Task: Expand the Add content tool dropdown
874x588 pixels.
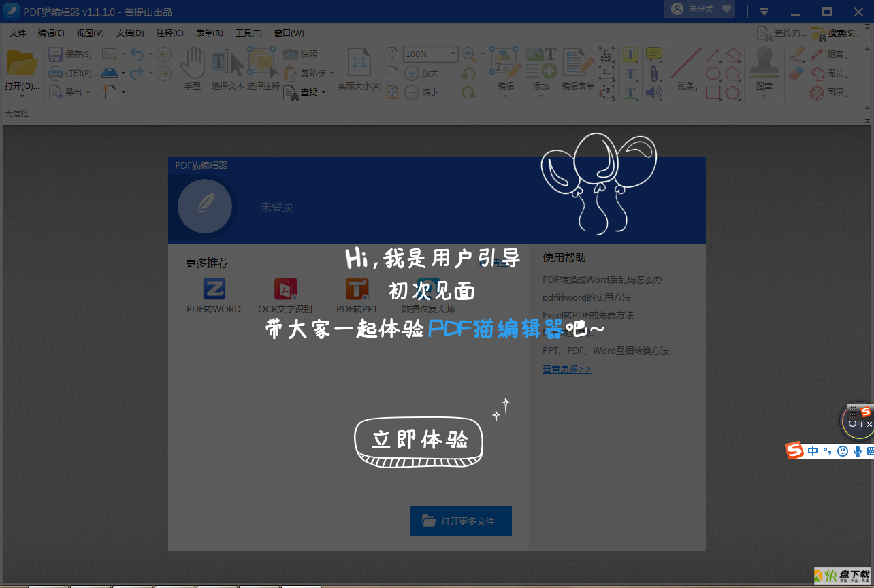Action: click(541, 96)
